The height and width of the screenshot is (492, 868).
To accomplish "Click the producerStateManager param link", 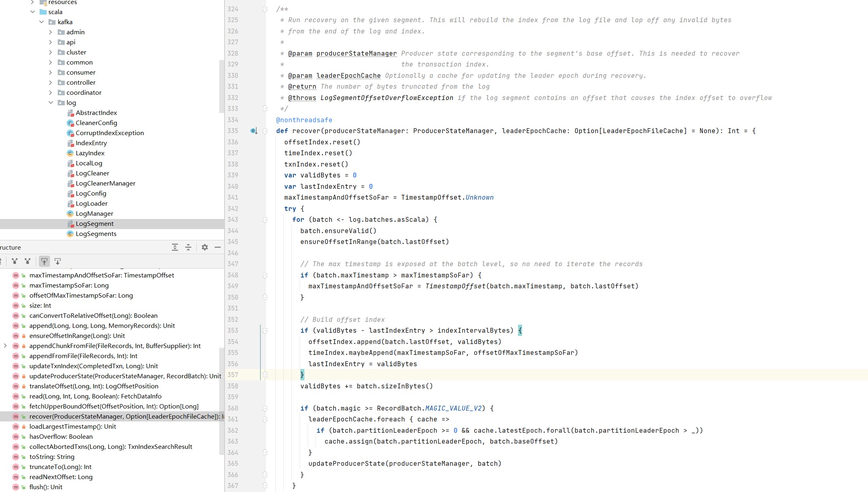I will (x=356, y=53).
